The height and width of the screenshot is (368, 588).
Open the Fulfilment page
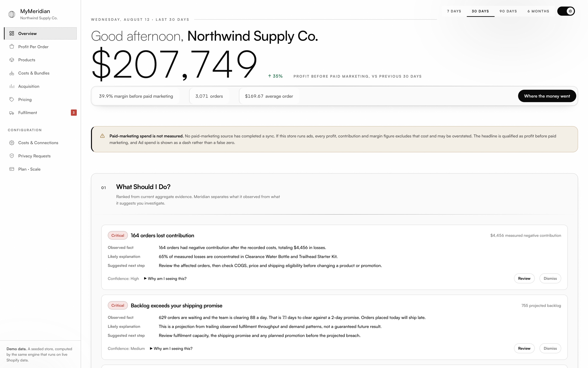coord(40,113)
